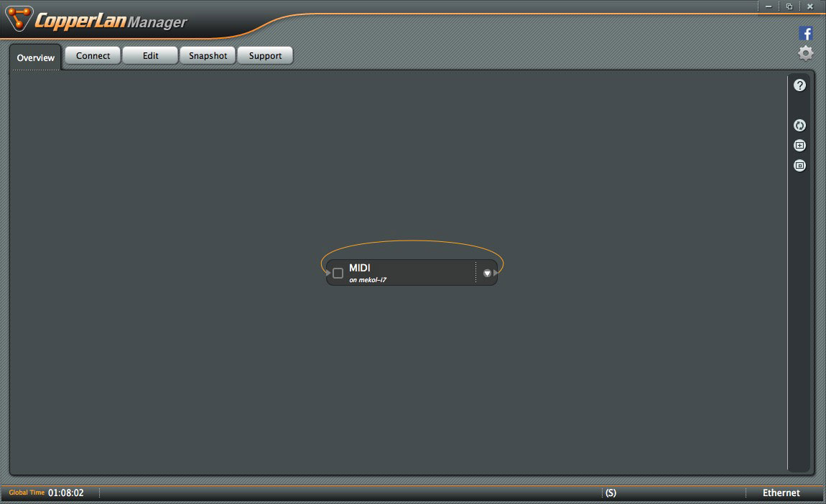Click the CopperLan logo icon
Viewport: 826px width, 504px height.
click(18, 19)
